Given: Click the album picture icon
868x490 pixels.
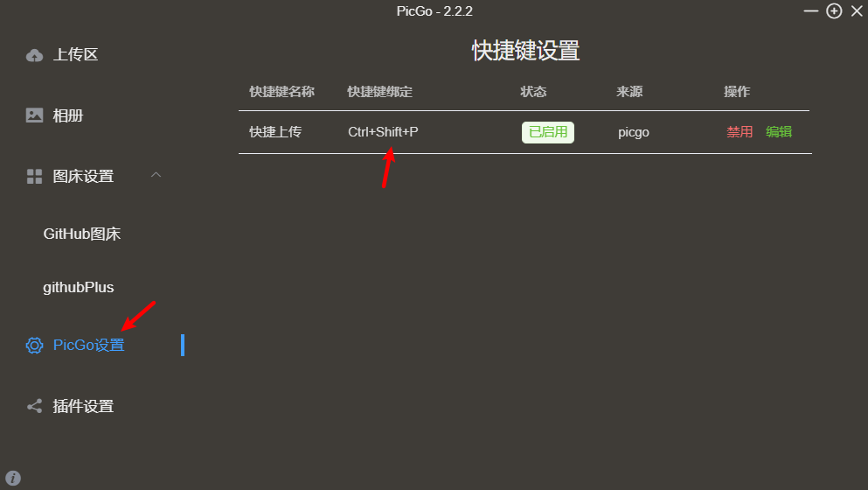Looking at the screenshot, I should (34, 115).
